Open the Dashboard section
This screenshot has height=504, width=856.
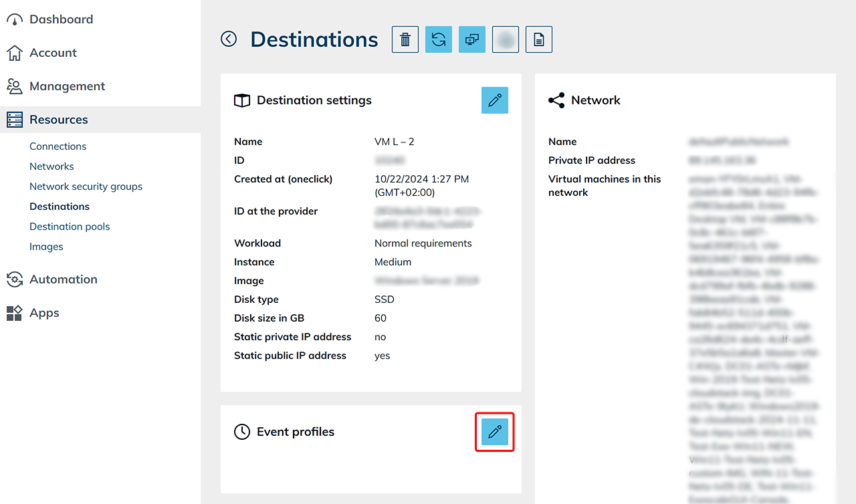61,19
